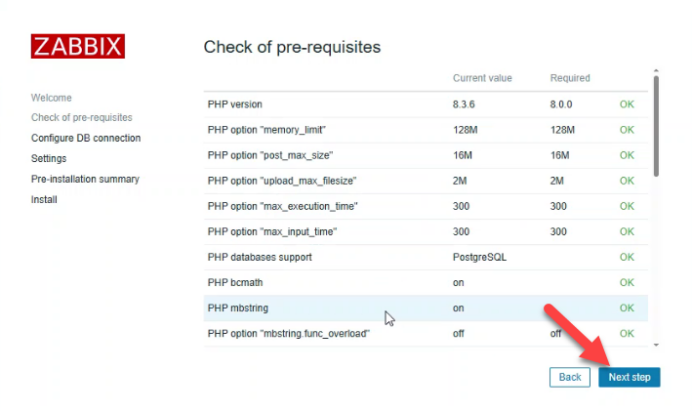Click OK status for memory_limit
This screenshot has width=692, height=411.
(627, 130)
